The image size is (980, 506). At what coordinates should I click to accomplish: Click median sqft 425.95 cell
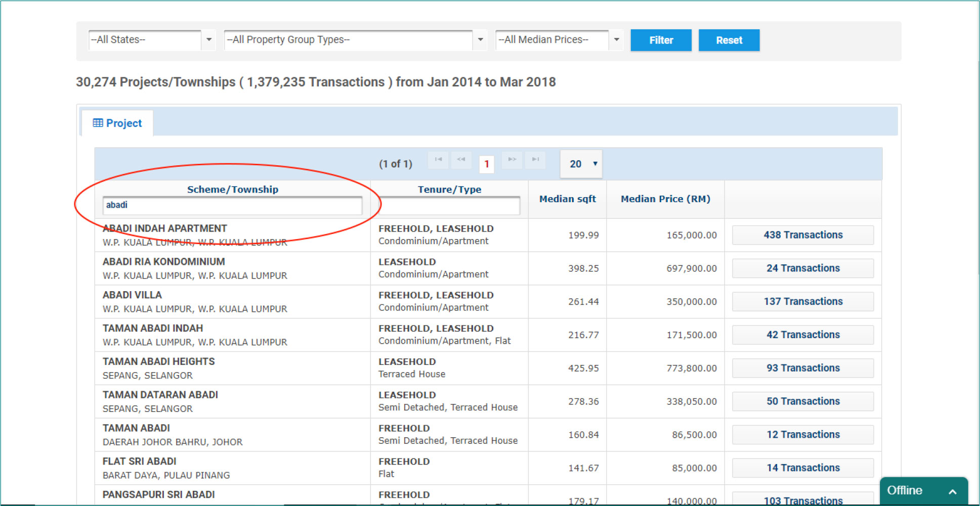tap(583, 369)
